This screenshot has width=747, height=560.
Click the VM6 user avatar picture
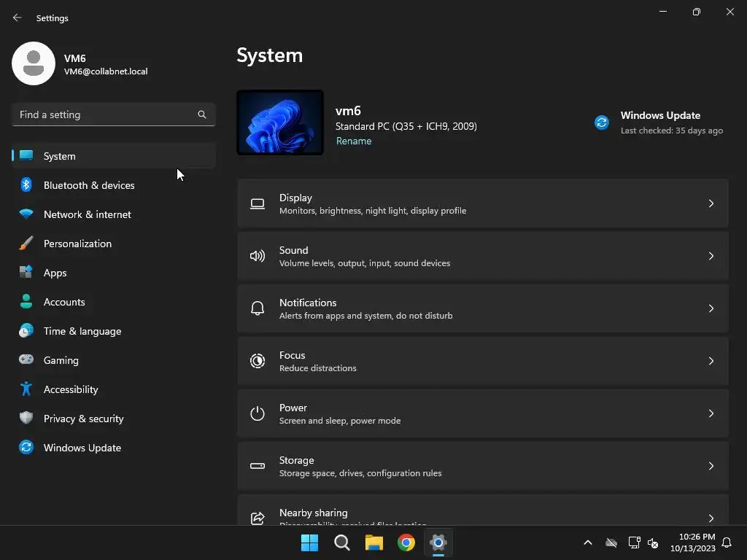[x=34, y=63]
